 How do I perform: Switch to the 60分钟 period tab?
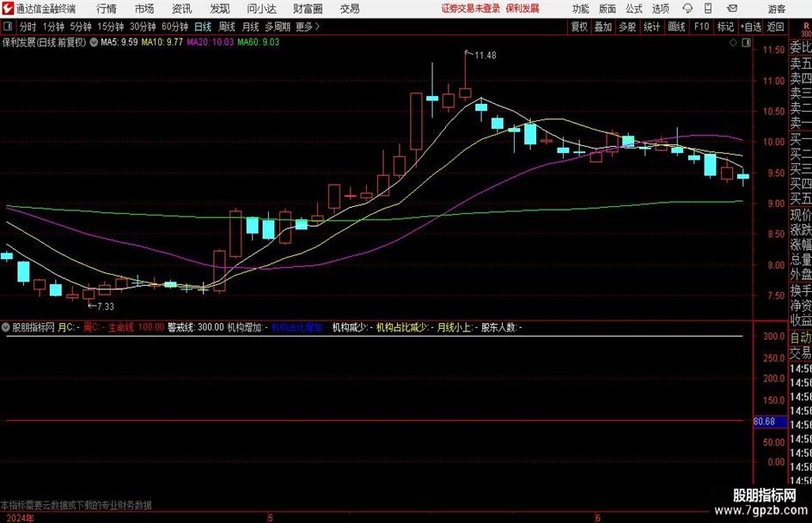(x=175, y=27)
